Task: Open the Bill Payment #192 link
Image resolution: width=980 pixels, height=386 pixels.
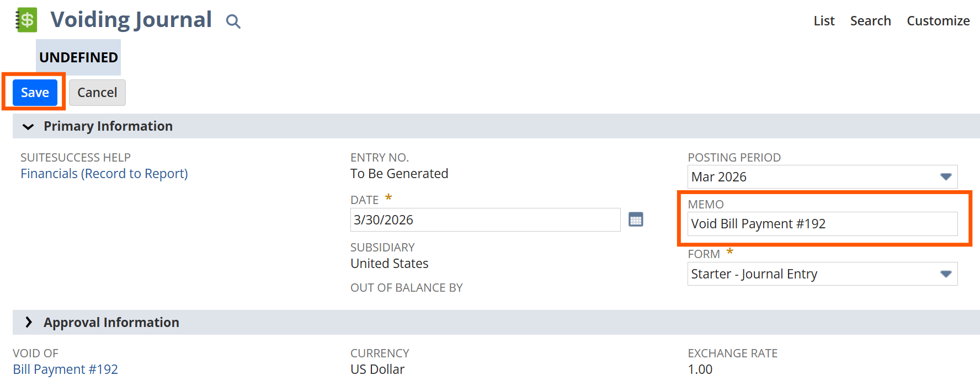Action: pyautogui.click(x=66, y=369)
